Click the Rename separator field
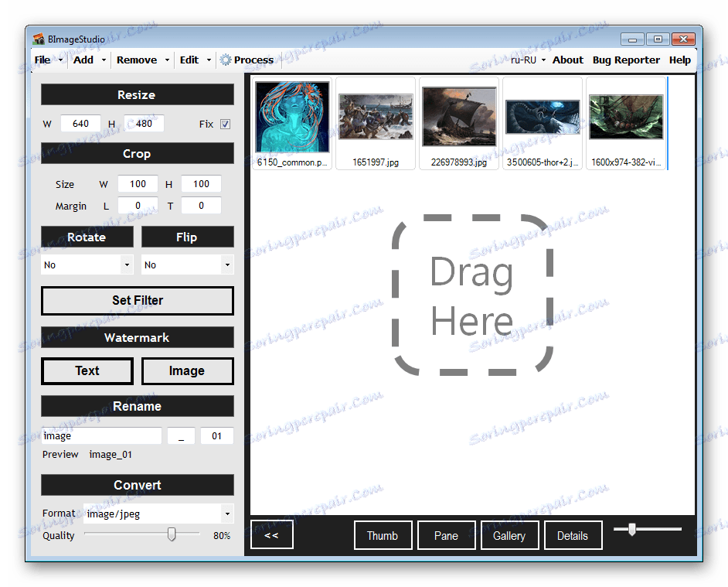The height and width of the screenshot is (587, 728). point(181,436)
